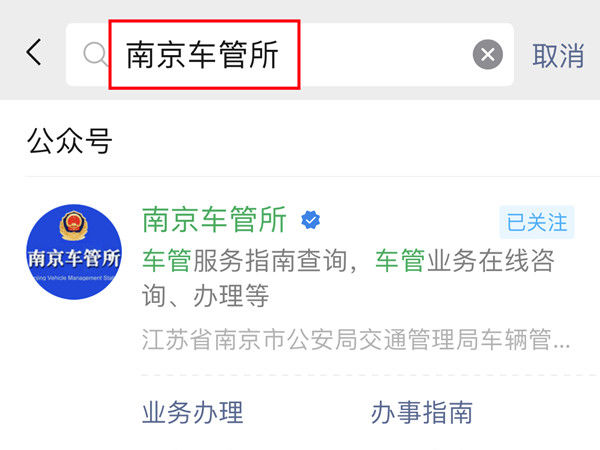The image size is (600, 450).
Task: Open the 办事指南 menu entry
Action: click(x=422, y=412)
